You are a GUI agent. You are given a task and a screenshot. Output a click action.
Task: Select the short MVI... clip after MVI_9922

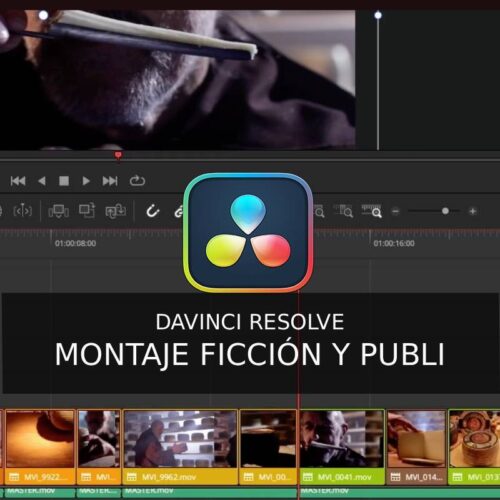(99, 447)
